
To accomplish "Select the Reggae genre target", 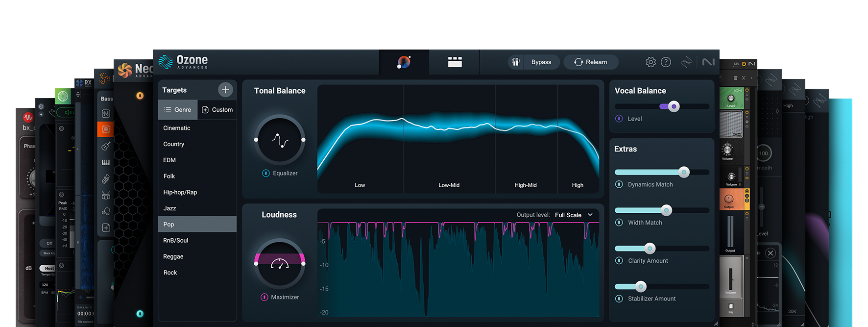I will 197,256.
